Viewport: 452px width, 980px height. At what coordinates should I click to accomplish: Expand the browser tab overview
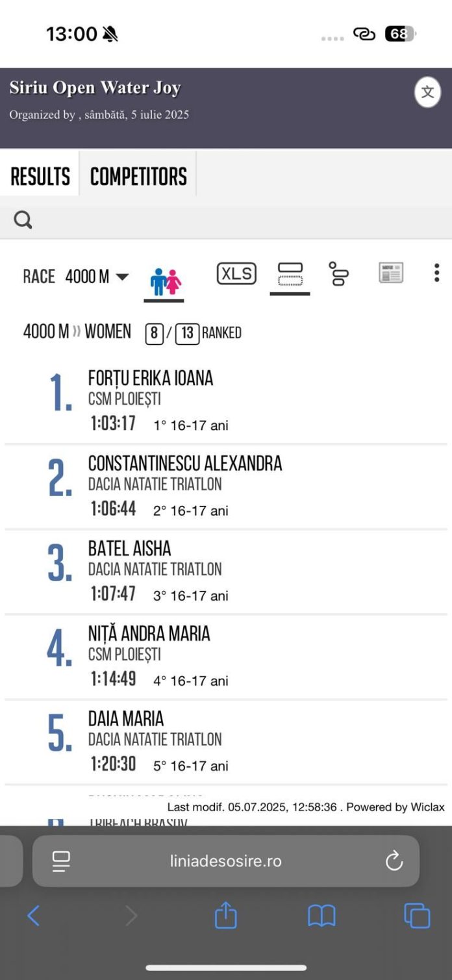point(418,916)
